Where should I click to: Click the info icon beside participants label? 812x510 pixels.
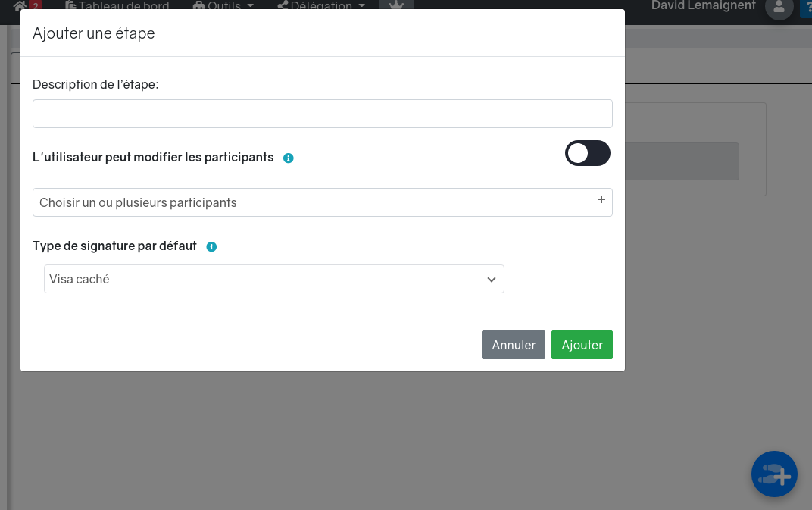tap(289, 158)
